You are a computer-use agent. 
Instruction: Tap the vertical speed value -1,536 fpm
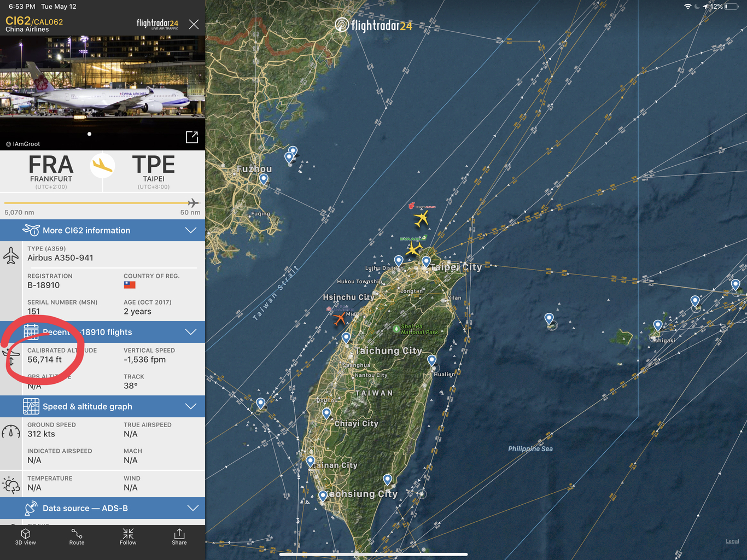click(144, 360)
